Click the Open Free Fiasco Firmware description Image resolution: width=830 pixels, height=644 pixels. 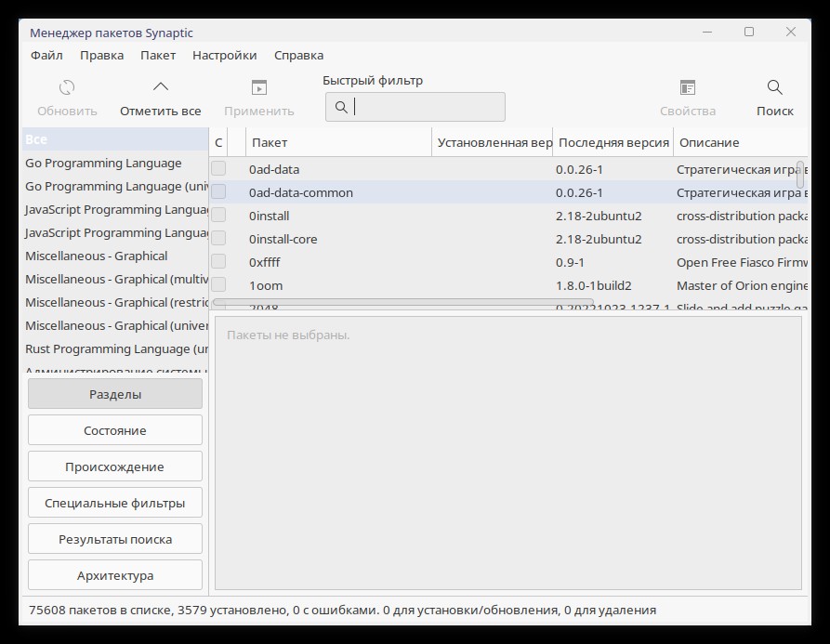coord(742,262)
